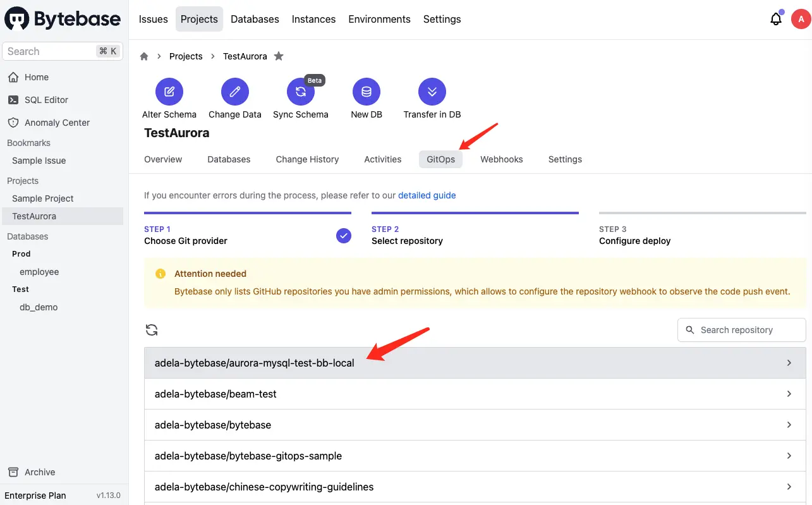Click the New DB icon

[367, 91]
